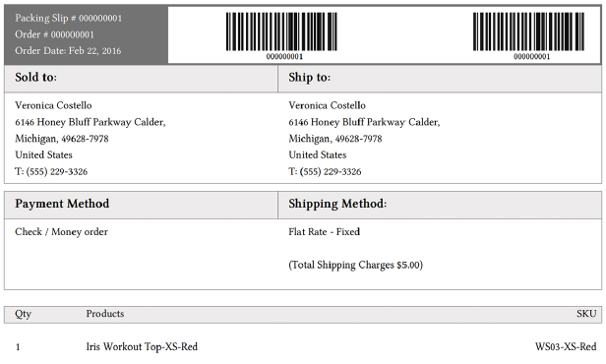Click the number under the right barcode
This screenshot has width=606, height=364.
[532, 57]
